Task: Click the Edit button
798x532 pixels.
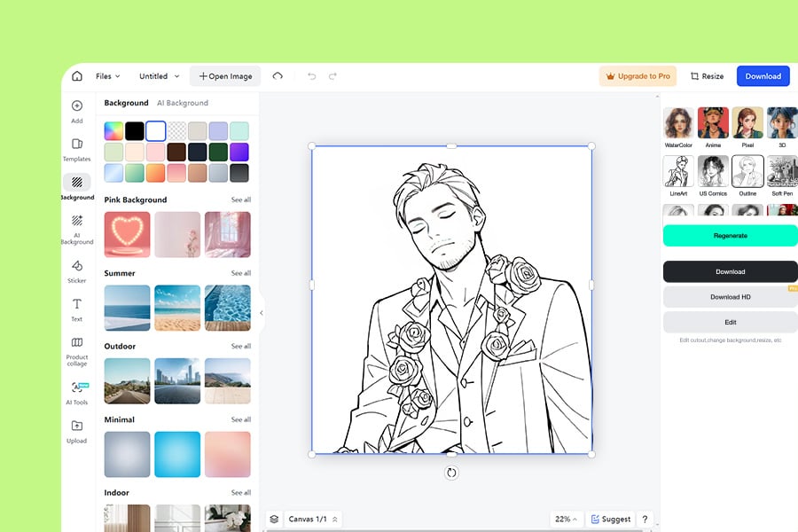Action: 731,322
